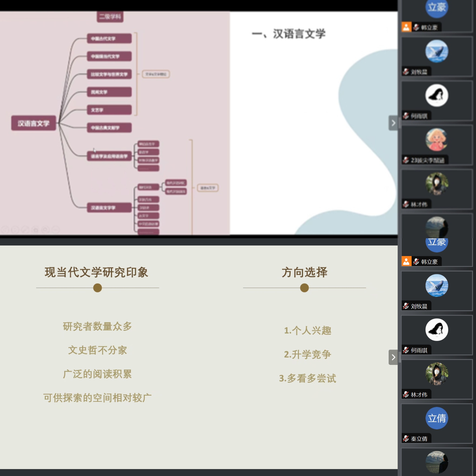Viewport: 476px width, 476px height.
Task: Click muted mic icon beside 23级 participant name
Action: click(x=406, y=160)
